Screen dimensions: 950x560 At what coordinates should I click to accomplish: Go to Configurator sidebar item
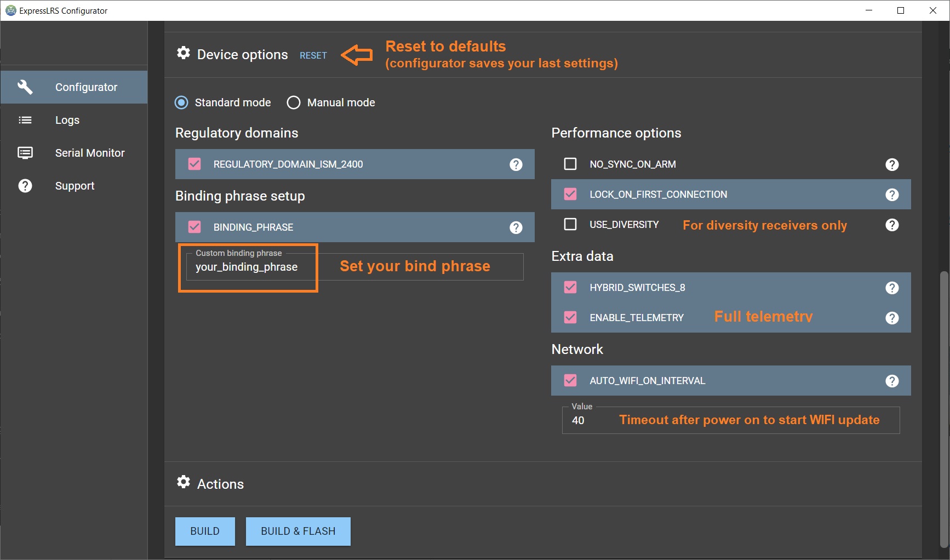click(x=74, y=87)
